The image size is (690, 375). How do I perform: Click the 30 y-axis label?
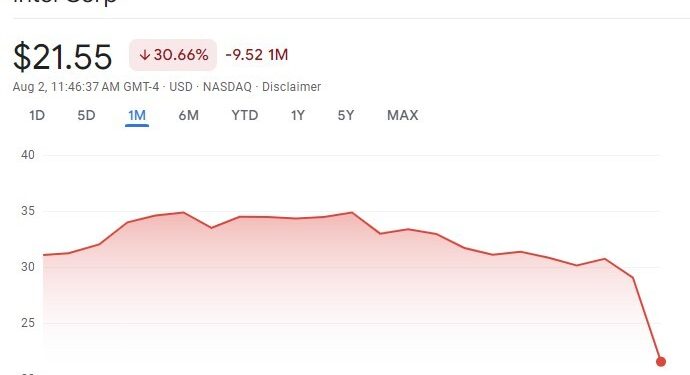pos(28,267)
